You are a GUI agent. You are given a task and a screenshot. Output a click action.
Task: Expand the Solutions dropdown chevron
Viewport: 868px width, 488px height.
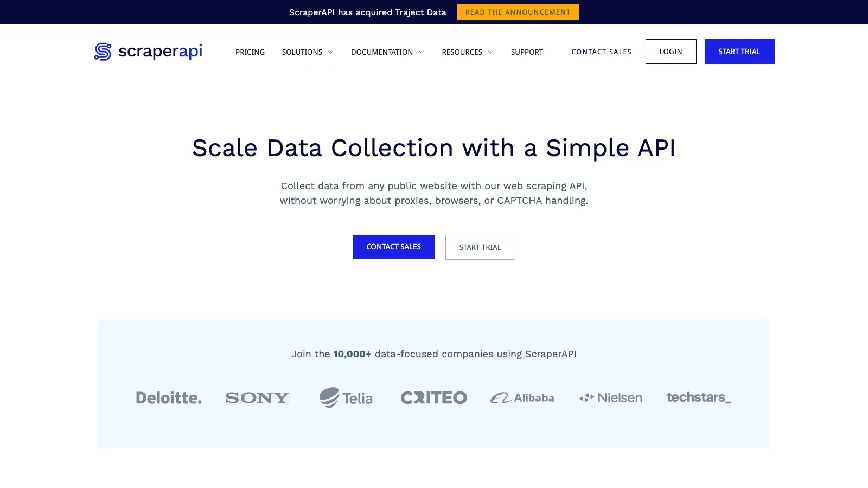[330, 53]
